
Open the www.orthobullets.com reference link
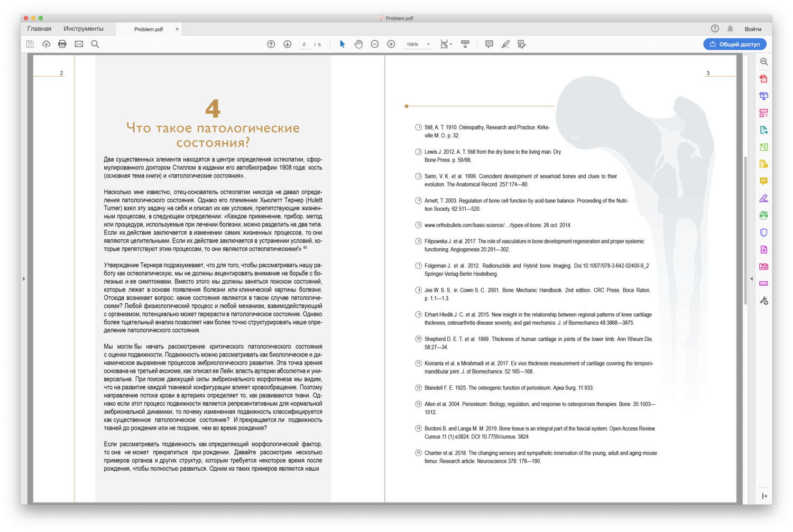(498, 225)
